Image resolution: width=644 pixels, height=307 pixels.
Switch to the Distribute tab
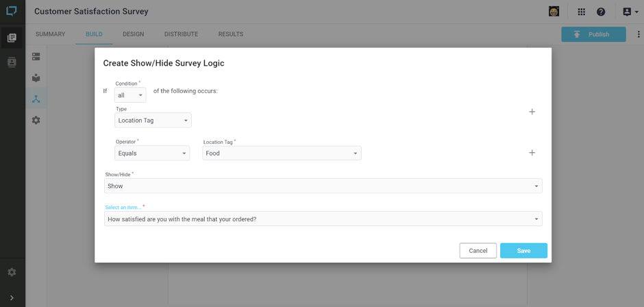click(x=181, y=34)
